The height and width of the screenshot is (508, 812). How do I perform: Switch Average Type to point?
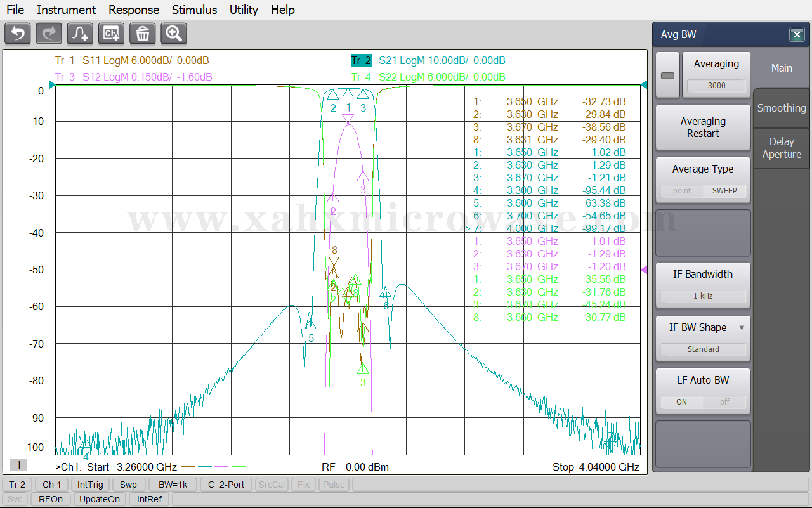point(682,191)
